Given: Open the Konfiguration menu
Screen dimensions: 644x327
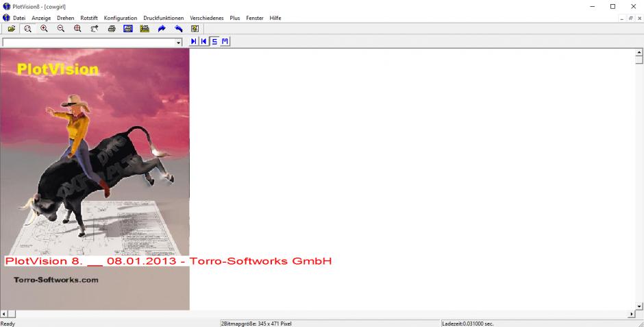Looking at the screenshot, I should point(121,18).
